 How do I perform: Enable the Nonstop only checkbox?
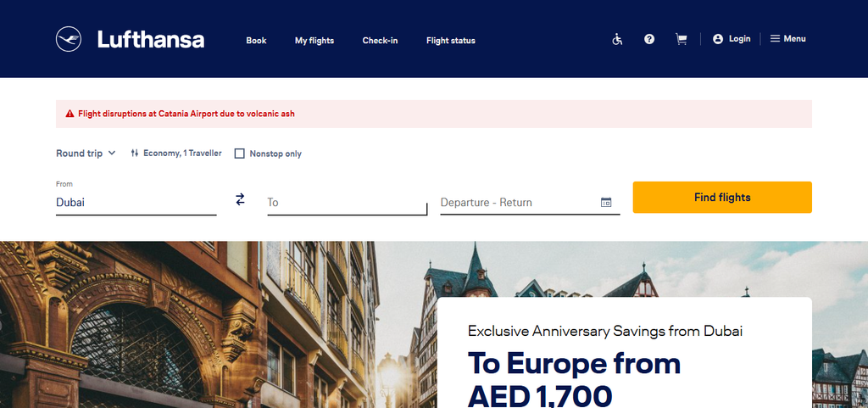(240, 154)
